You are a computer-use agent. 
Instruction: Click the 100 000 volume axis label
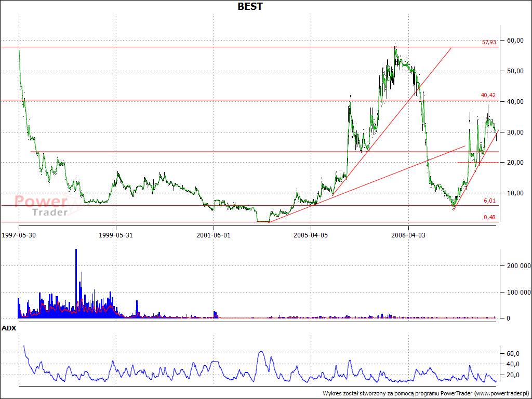click(518, 292)
